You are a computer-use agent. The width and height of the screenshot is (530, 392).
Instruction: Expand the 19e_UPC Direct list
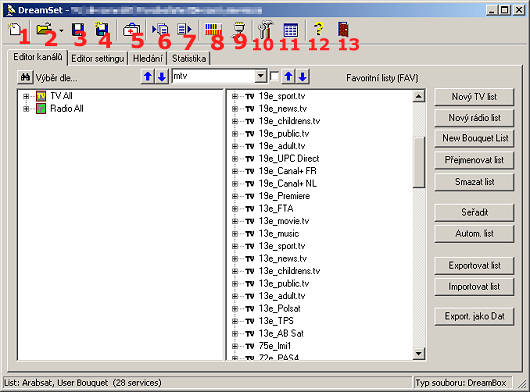pyautogui.click(x=235, y=159)
